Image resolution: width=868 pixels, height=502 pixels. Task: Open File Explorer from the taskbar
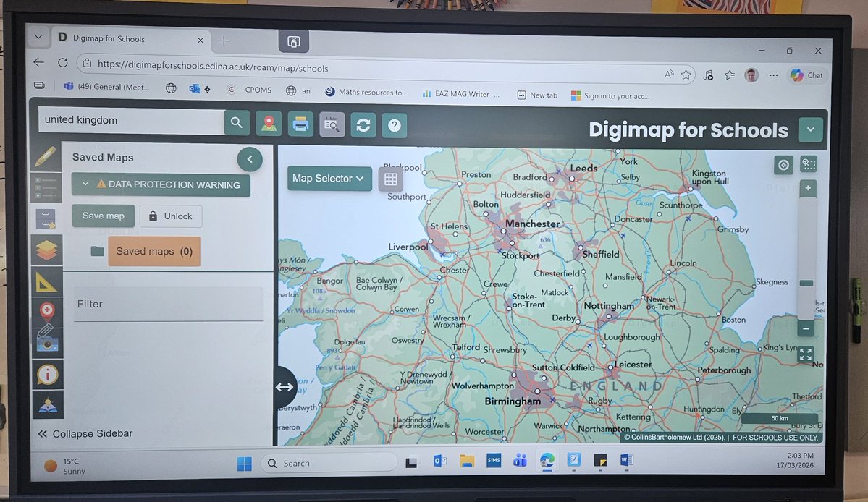click(467, 461)
